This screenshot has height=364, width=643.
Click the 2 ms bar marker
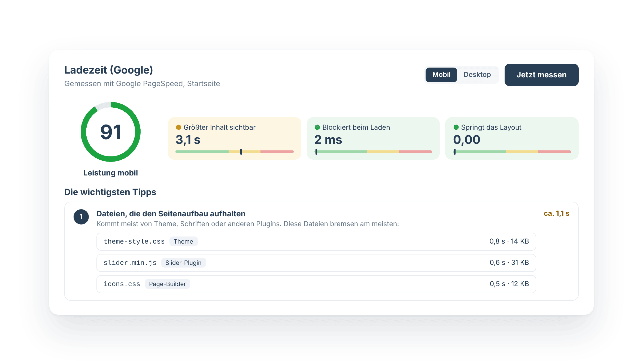click(x=316, y=152)
